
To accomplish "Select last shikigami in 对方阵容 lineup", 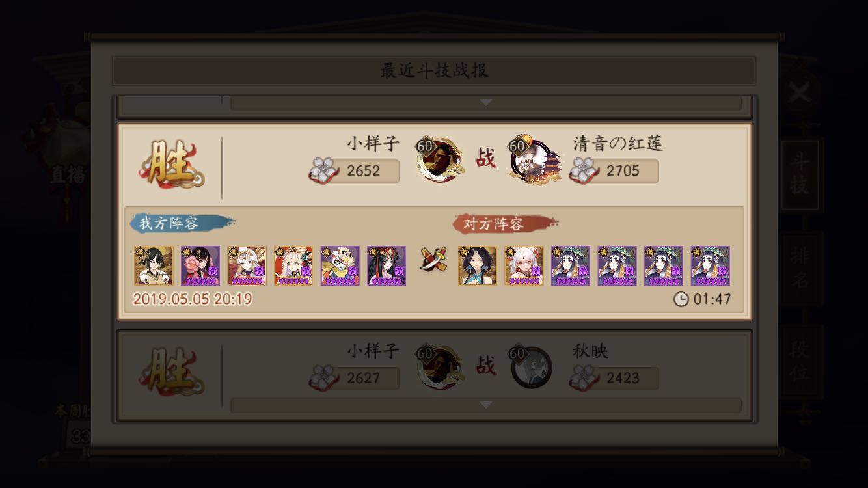I will coord(710,265).
